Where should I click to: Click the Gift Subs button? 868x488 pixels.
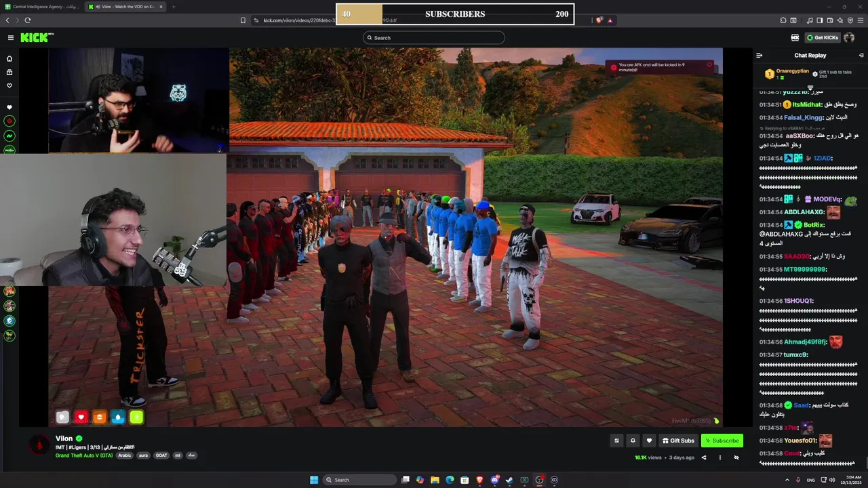[x=678, y=441]
